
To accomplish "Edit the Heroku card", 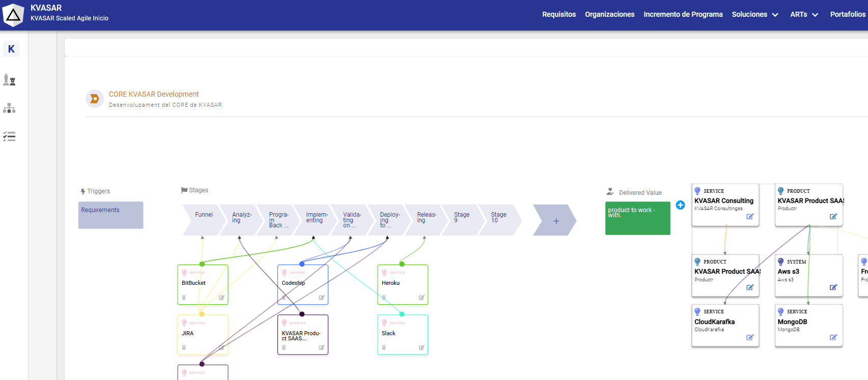I will [x=422, y=298].
